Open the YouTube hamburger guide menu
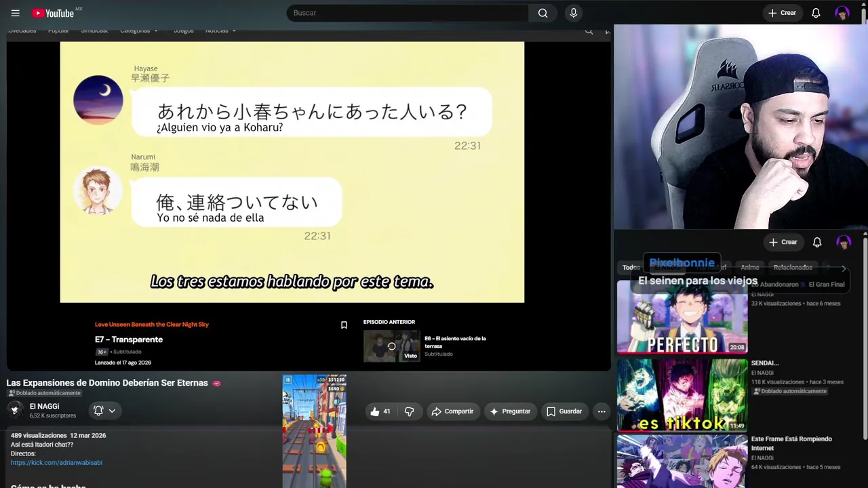Viewport: 868px width, 488px height. click(x=16, y=13)
